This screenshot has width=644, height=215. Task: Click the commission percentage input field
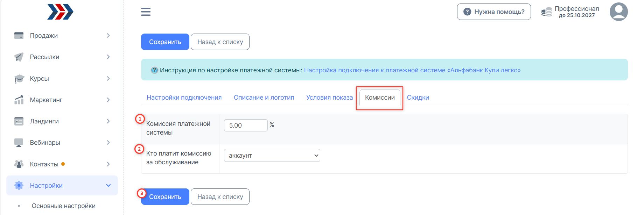tap(246, 126)
